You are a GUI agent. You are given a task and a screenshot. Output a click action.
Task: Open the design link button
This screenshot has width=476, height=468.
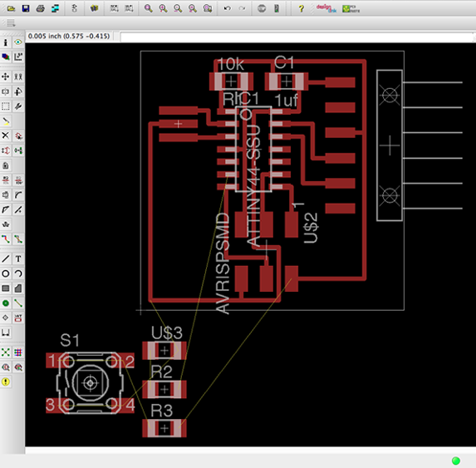[x=326, y=8]
